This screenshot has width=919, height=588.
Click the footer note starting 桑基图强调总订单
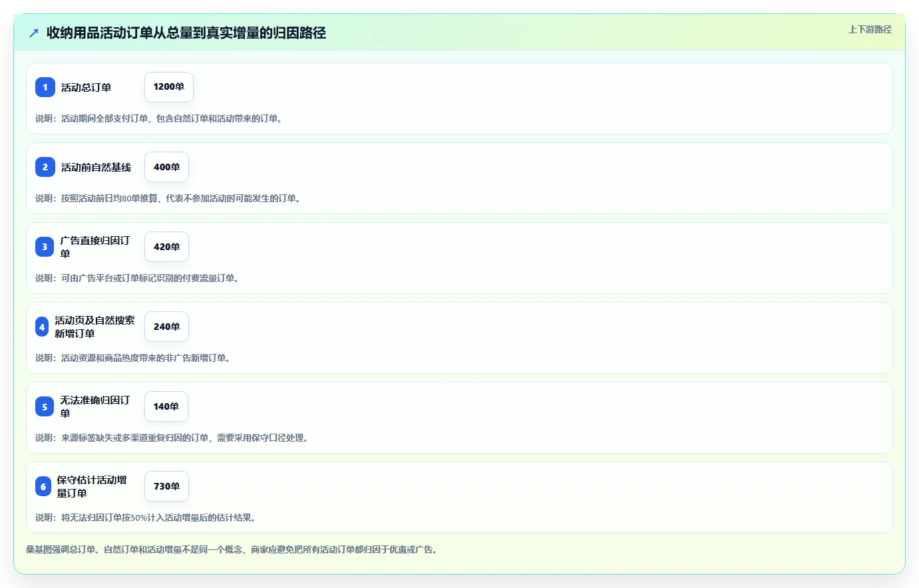(x=232, y=549)
